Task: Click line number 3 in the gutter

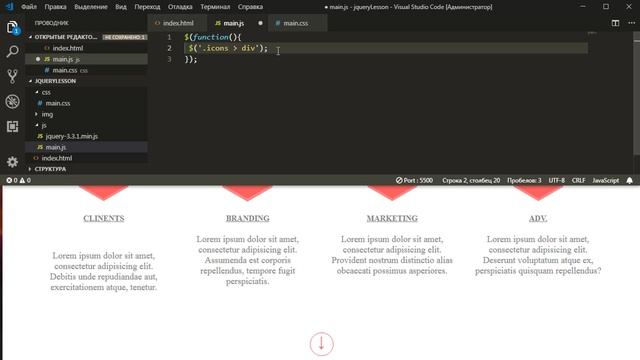Action: coord(169,59)
